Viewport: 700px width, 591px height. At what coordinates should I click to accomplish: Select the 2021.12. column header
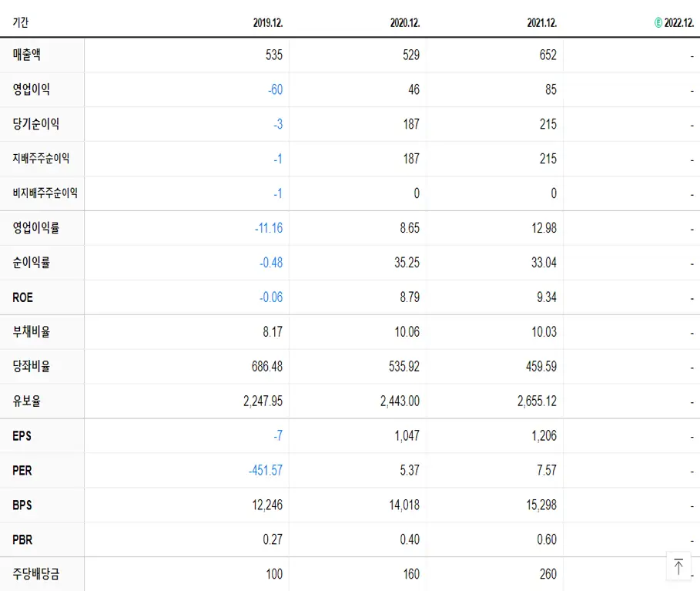pos(542,23)
